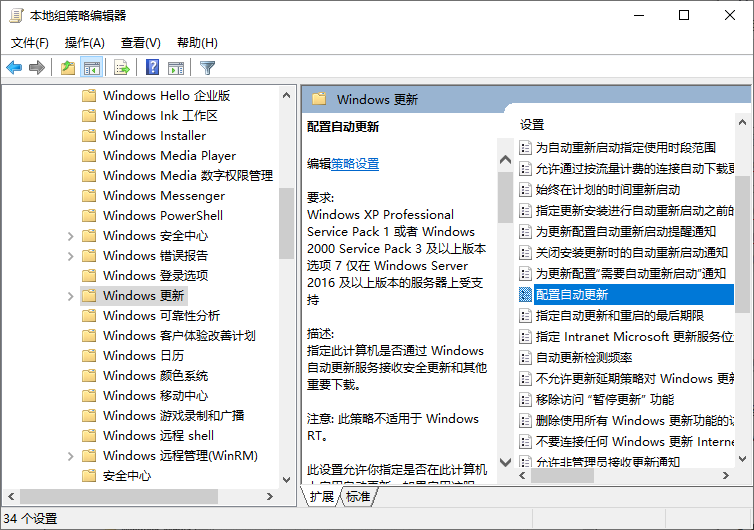
Task: Click the folder icon in the Windows 更新 header
Action: point(319,99)
